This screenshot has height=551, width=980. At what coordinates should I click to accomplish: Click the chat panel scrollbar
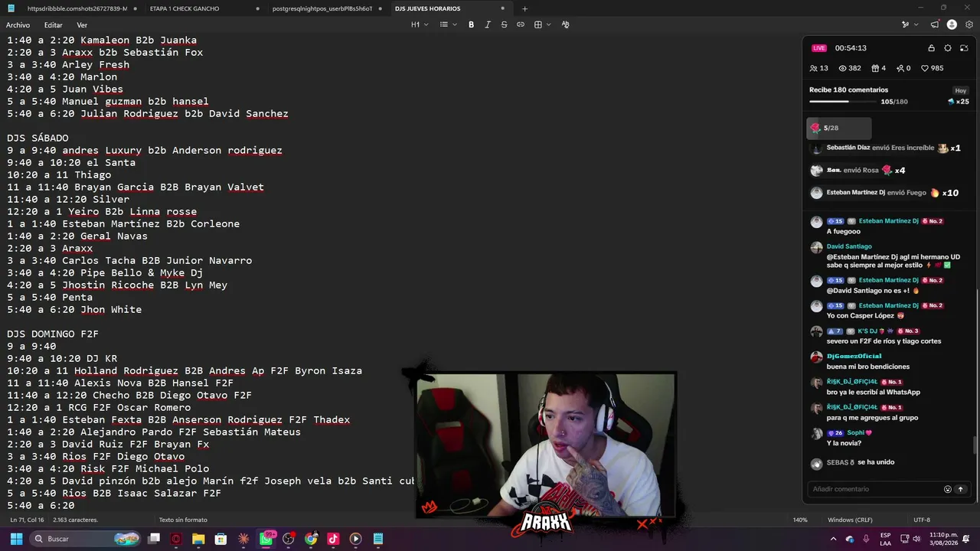pyautogui.click(x=975, y=445)
